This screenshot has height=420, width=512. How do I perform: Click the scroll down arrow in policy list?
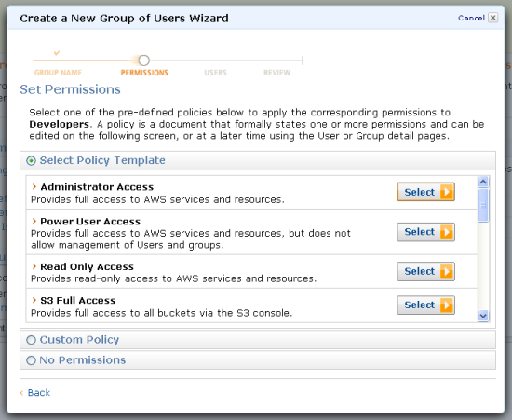[483, 316]
